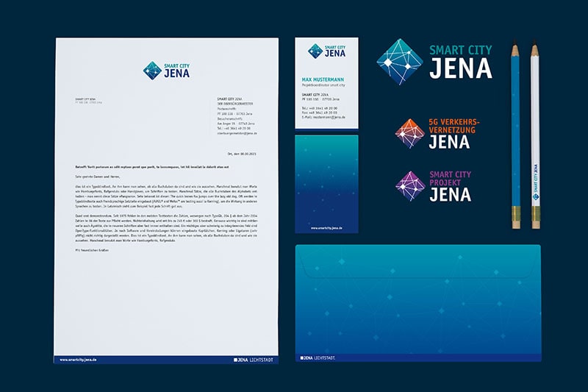Click the purple Smart City Projekt diamond logo
This screenshot has width=588, height=392.
(x=411, y=186)
